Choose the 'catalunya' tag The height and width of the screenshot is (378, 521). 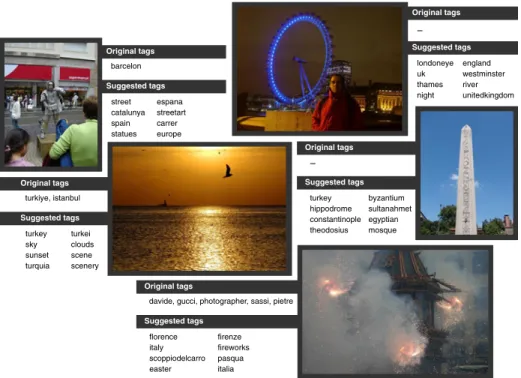tap(128, 113)
